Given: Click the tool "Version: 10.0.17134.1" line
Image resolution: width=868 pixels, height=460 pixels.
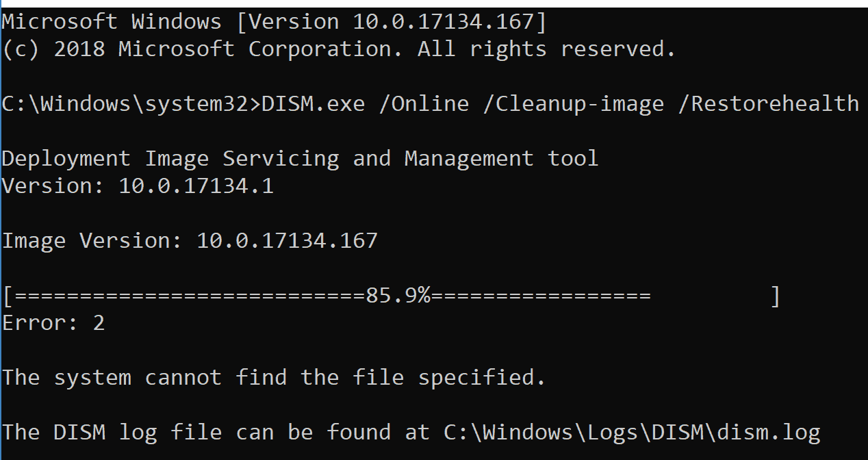Looking at the screenshot, I should (x=138, y=186).
